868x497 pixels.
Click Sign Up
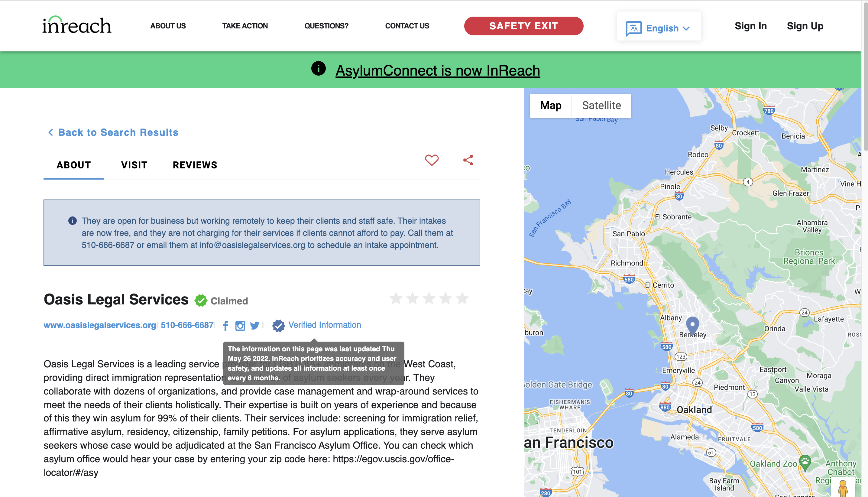click(805, 26)
